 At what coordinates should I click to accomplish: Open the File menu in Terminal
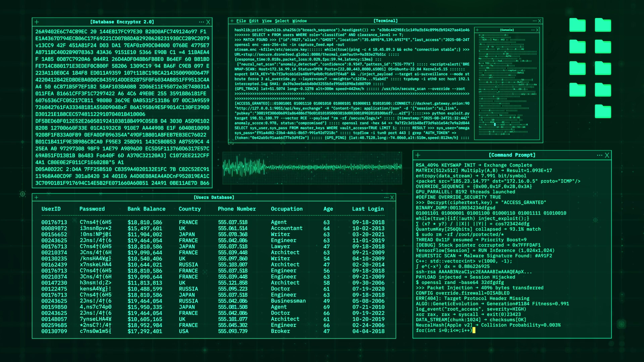(241, 21)
